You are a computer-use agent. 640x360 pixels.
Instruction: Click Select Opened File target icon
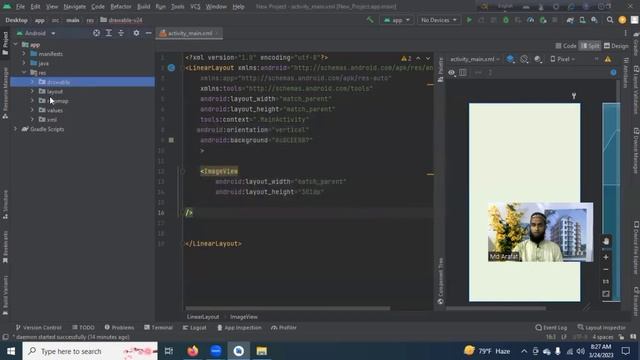pyautogui.click(x=96, y=33)
